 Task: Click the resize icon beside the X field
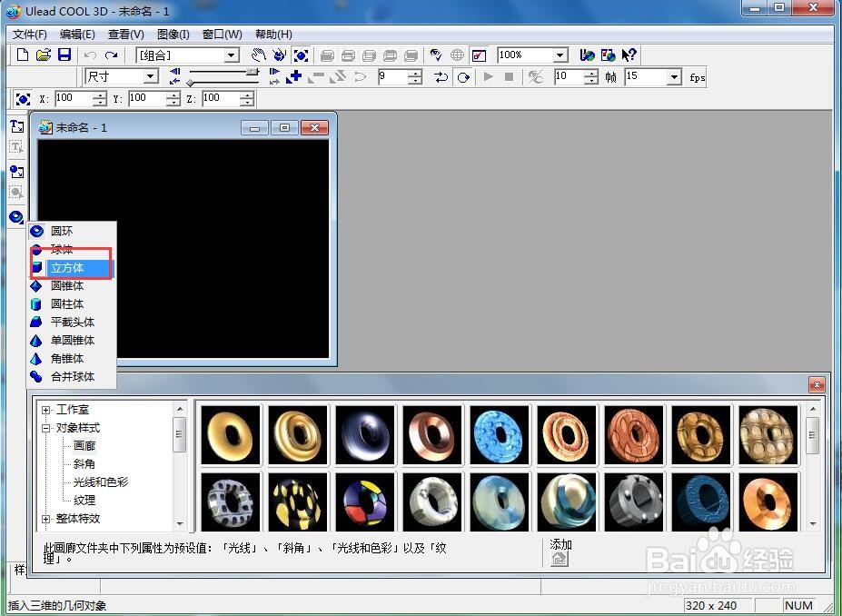pos(23,99)
